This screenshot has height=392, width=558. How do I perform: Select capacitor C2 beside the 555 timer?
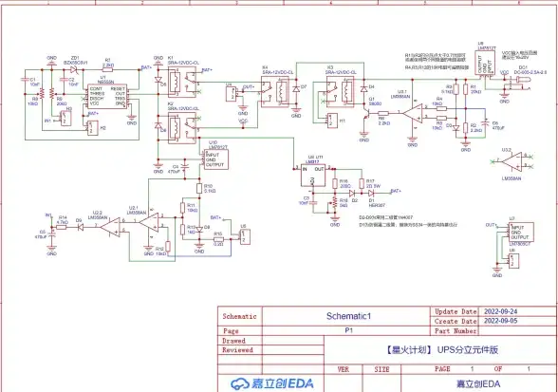(65, 80)
